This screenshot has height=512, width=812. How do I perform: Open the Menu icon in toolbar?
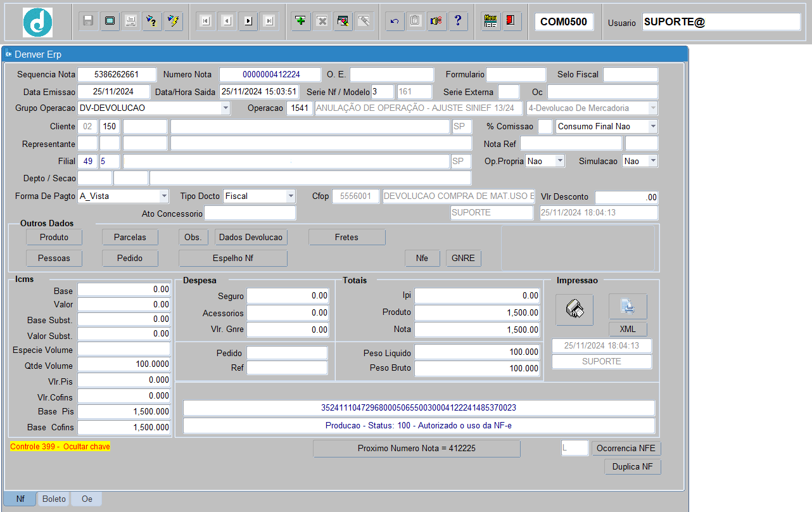(490, 21)
